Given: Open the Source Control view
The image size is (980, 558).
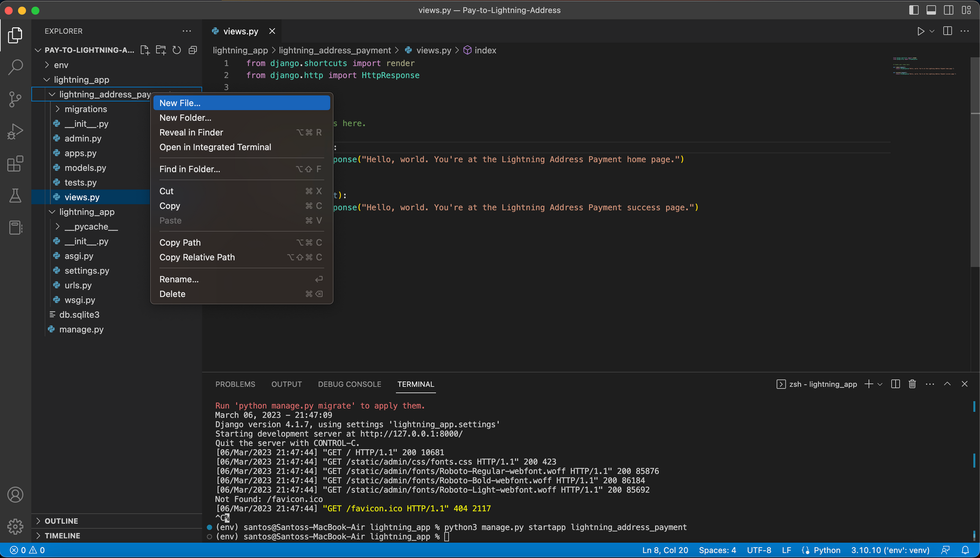Looking at the screenshot, I should pyautogui.click(x=15, y=100).
